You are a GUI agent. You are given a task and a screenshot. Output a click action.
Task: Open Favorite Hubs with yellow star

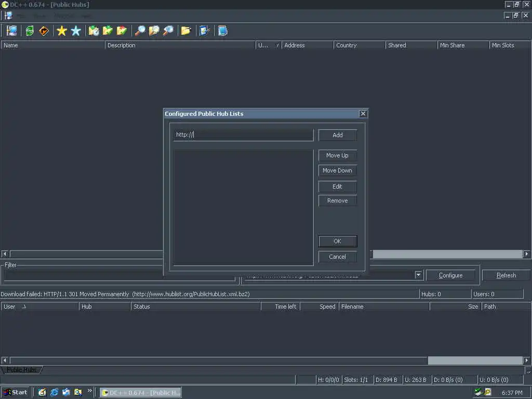[x=62, y=31]
